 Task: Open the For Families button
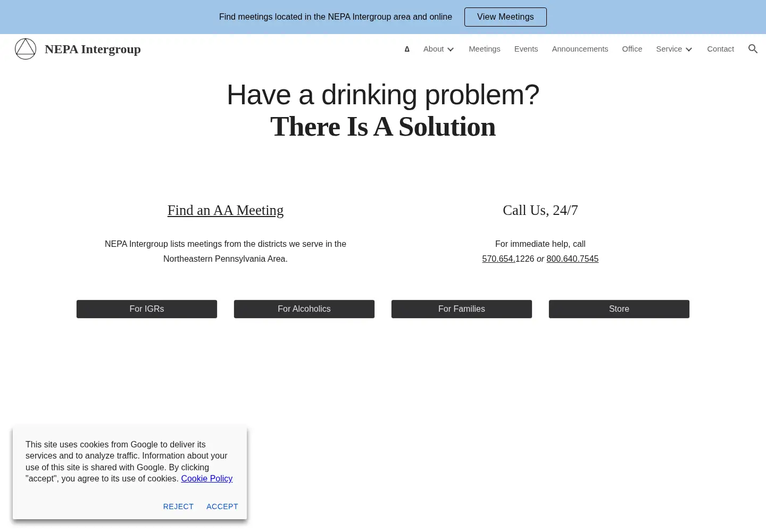point(462,309)
